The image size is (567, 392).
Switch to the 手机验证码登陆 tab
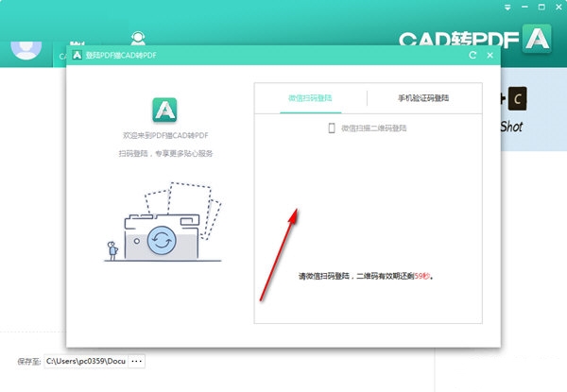click(x=423, y=98)
